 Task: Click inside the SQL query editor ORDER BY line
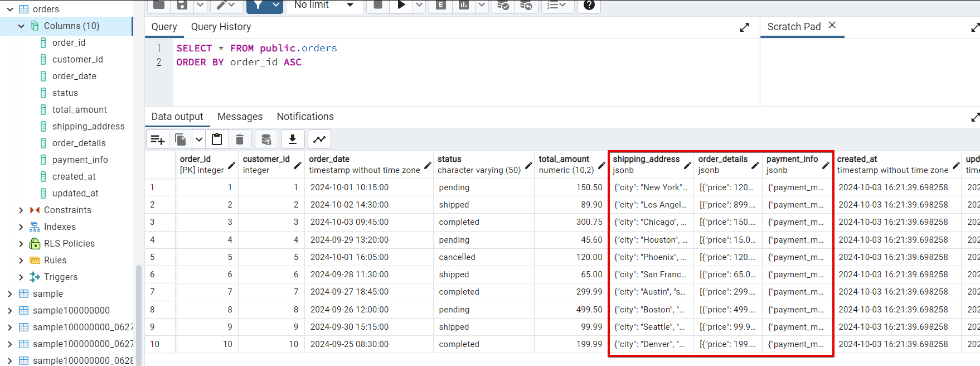(239, 62)
